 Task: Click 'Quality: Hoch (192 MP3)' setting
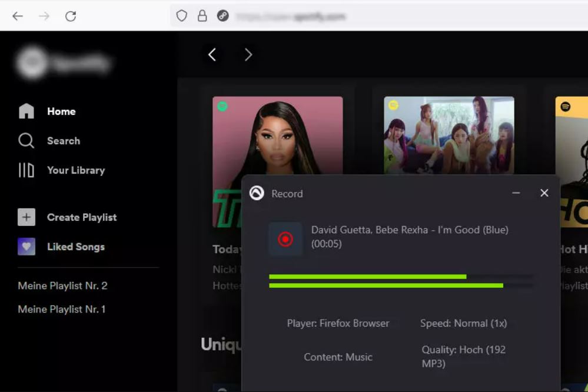pyautogui.click(x=463, y=356)
